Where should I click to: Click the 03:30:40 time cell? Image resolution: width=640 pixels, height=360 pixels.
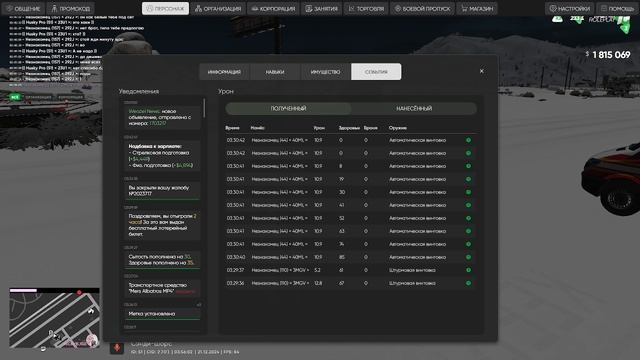pyautogui.click(x=236, y=257)
